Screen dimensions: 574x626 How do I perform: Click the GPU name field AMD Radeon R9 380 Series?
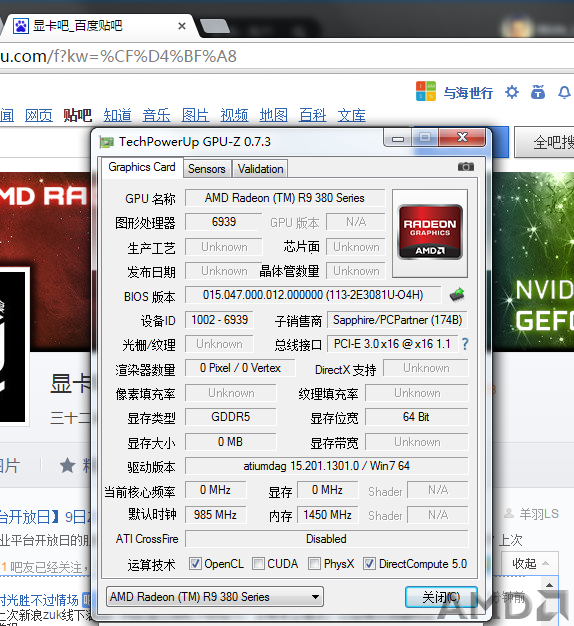[x=285, y=198]
